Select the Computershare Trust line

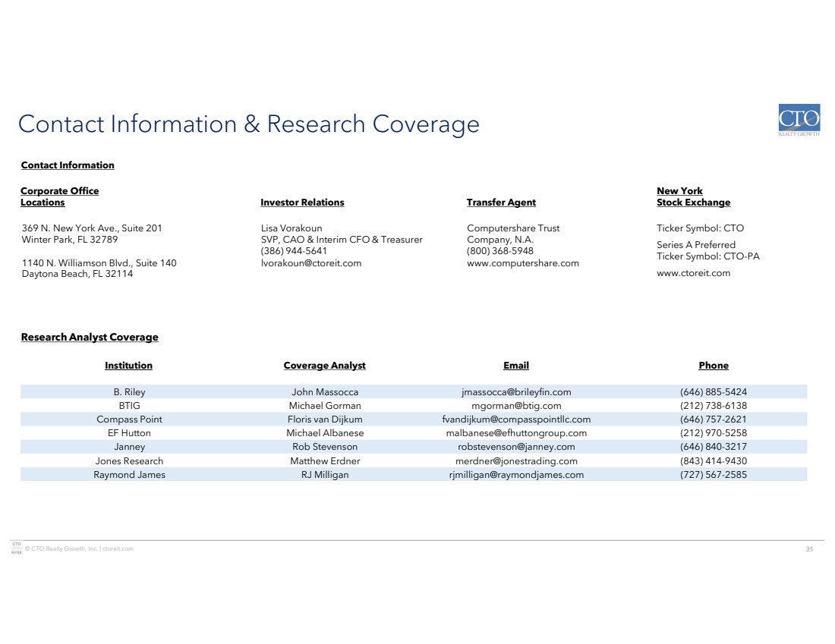(513, 228)
